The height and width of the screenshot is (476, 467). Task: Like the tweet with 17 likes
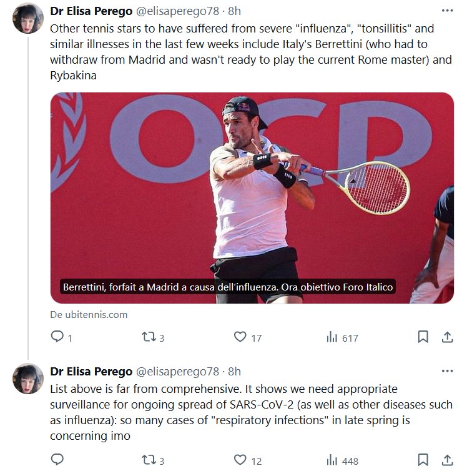coord(240,337)
